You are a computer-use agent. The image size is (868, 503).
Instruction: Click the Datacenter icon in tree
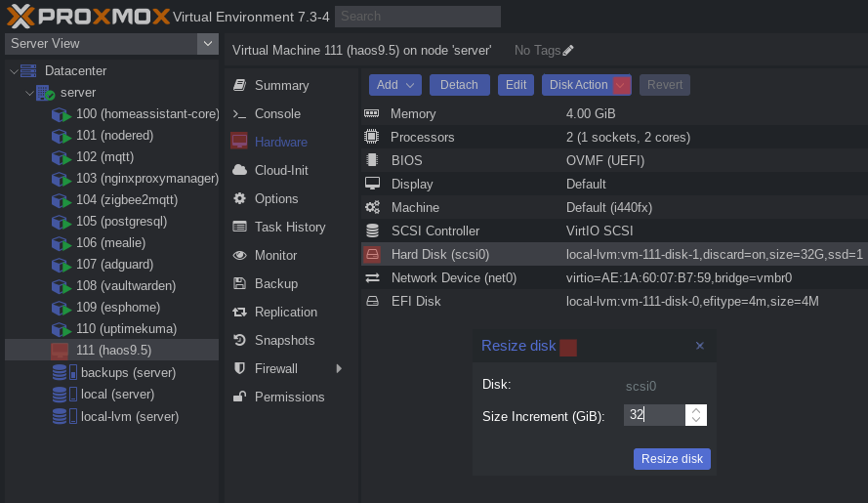click(28, 71)
